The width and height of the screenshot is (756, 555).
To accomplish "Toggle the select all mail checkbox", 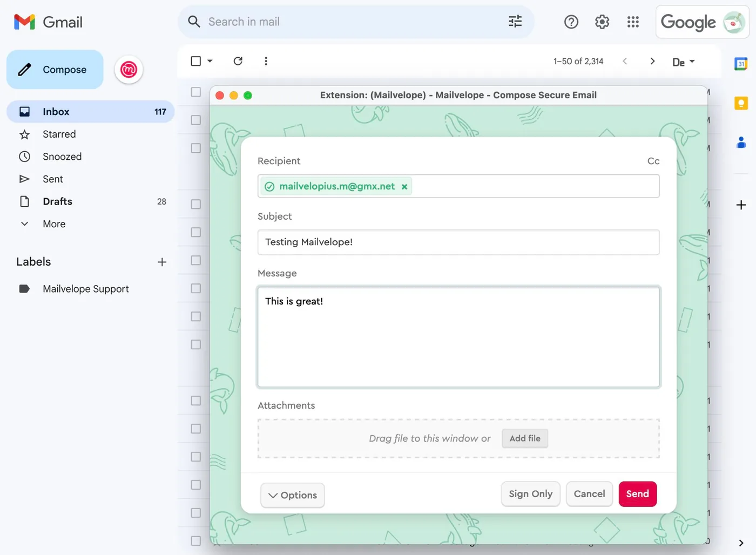I will (196, 61).
